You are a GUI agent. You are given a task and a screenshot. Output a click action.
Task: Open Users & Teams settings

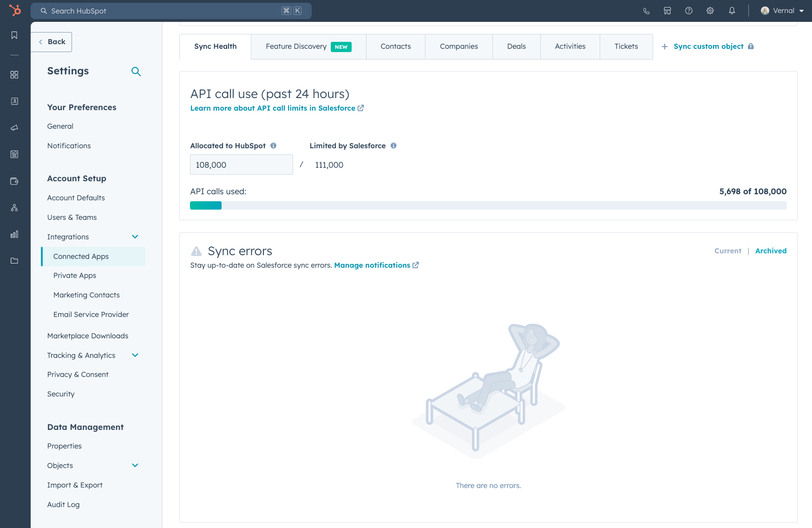(72, 218)
